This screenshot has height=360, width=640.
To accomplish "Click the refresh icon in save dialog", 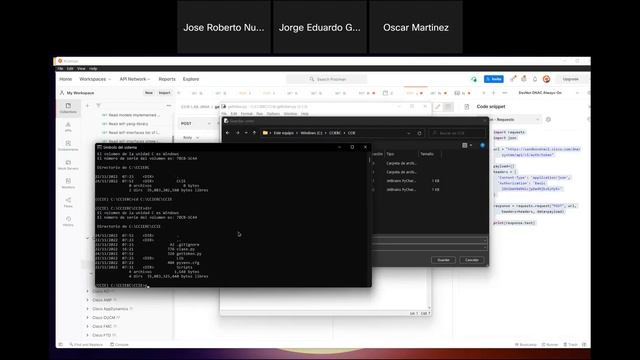I will (x=419, y=133).
